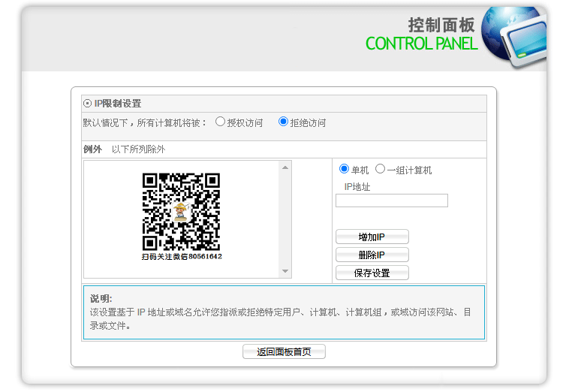Click the 扫码关注微信 caption under the QR code
The width and height of the screenshot is (563, 392).
click(x=182, y=257)
